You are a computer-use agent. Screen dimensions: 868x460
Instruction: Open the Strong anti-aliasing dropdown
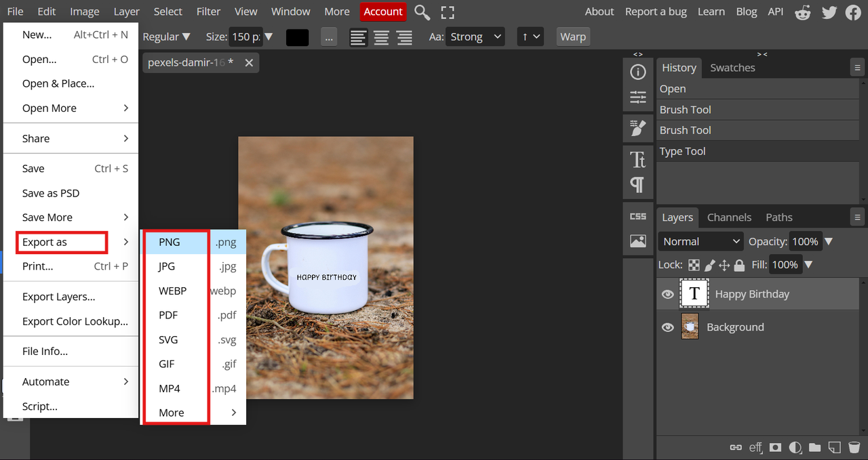(x=476, y=37)
